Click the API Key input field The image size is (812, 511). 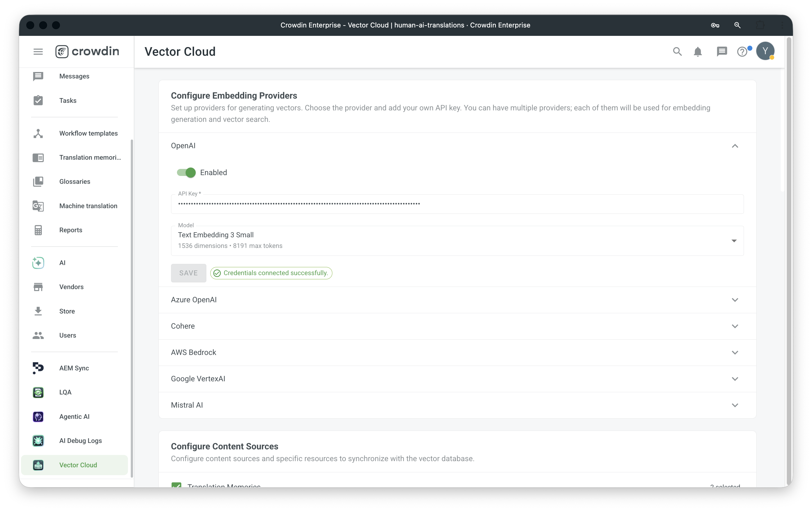pos(457,204)
